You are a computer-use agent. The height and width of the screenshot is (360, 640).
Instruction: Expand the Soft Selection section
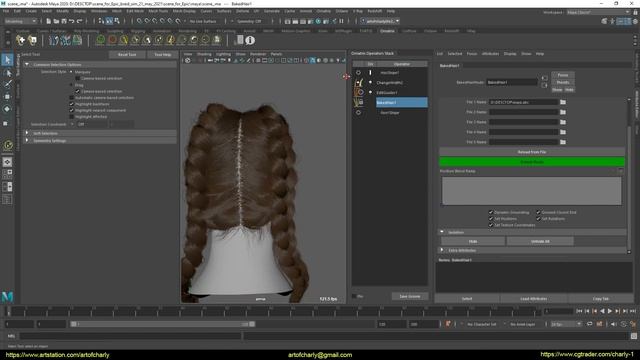(x=27, y=133)
